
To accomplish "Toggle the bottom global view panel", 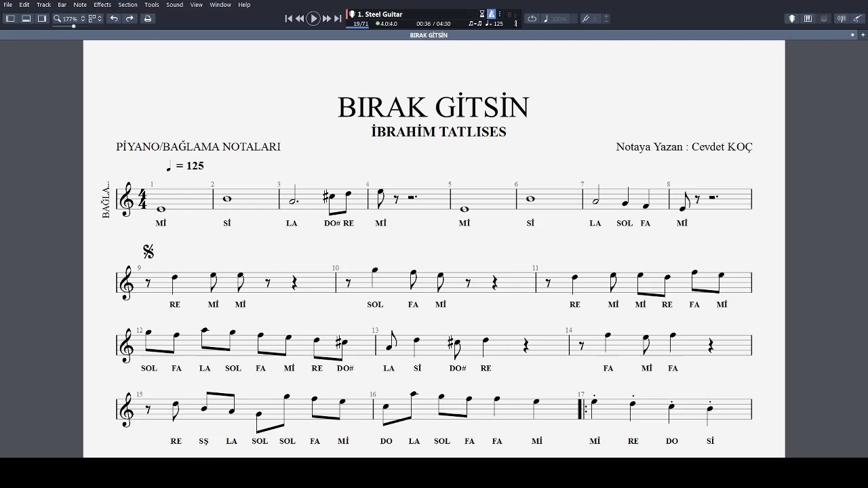I will tap(26, 18).
